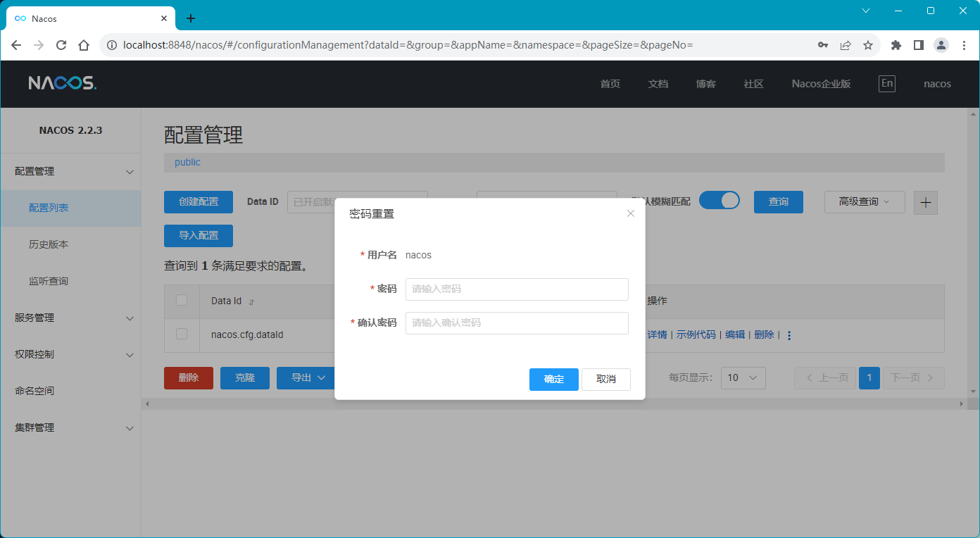This screenshot has height=538, width=980.
Task: Click 编辑 for nacos.cfg.dataId
Action: coord(735,334)
